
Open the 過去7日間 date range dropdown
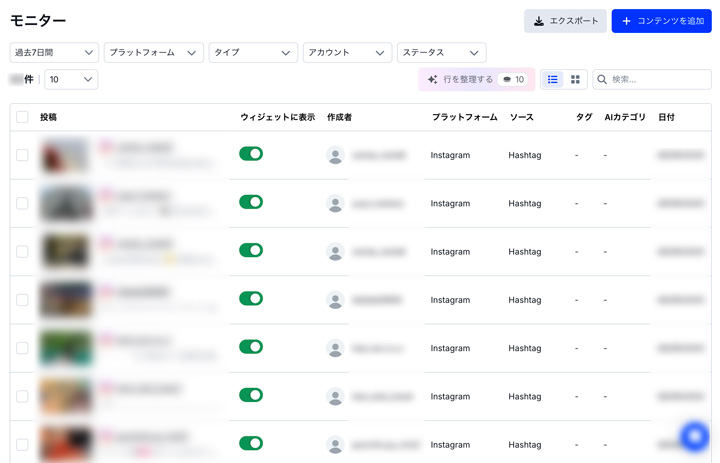pos(54,52)
